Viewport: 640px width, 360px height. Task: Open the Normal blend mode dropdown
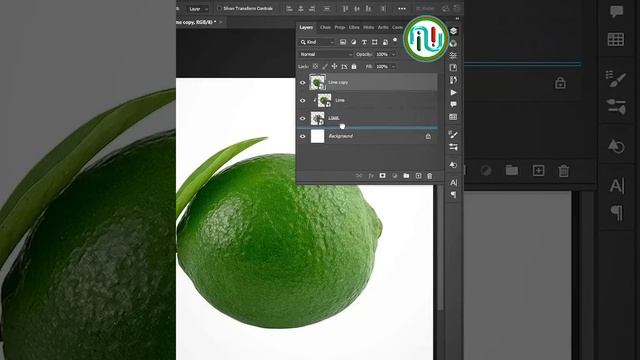coord(325,54)
